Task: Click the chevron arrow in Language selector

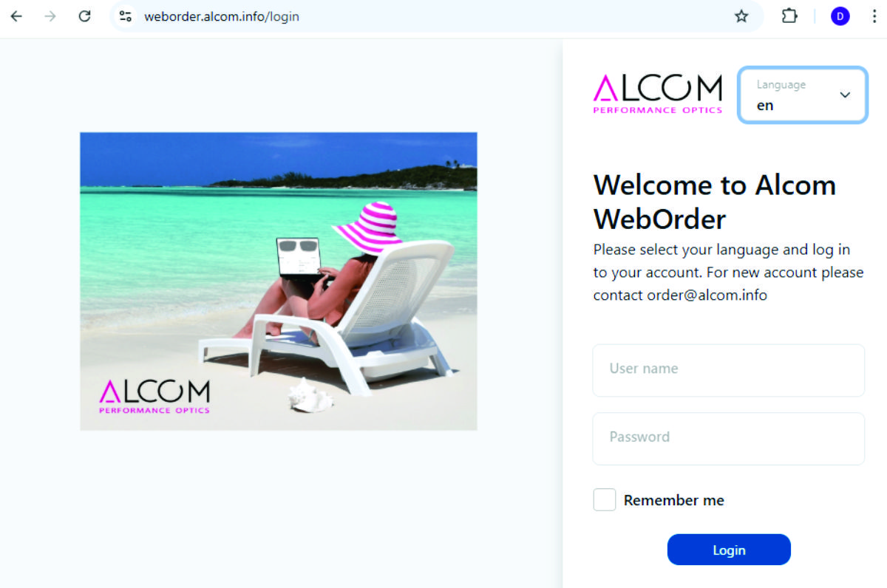Action: point(846,95)
